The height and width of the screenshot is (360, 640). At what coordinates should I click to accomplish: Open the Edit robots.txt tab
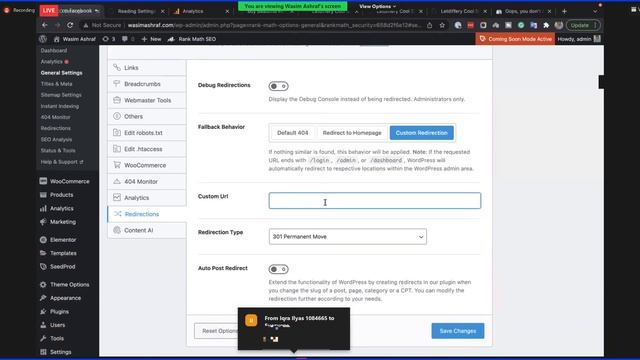(147, 133)
